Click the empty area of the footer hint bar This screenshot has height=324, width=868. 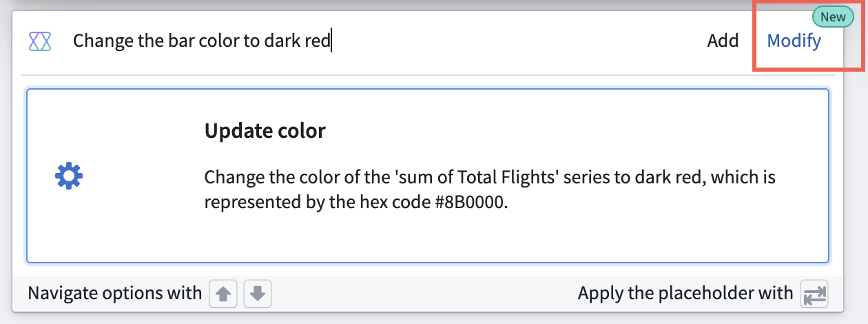424,294
